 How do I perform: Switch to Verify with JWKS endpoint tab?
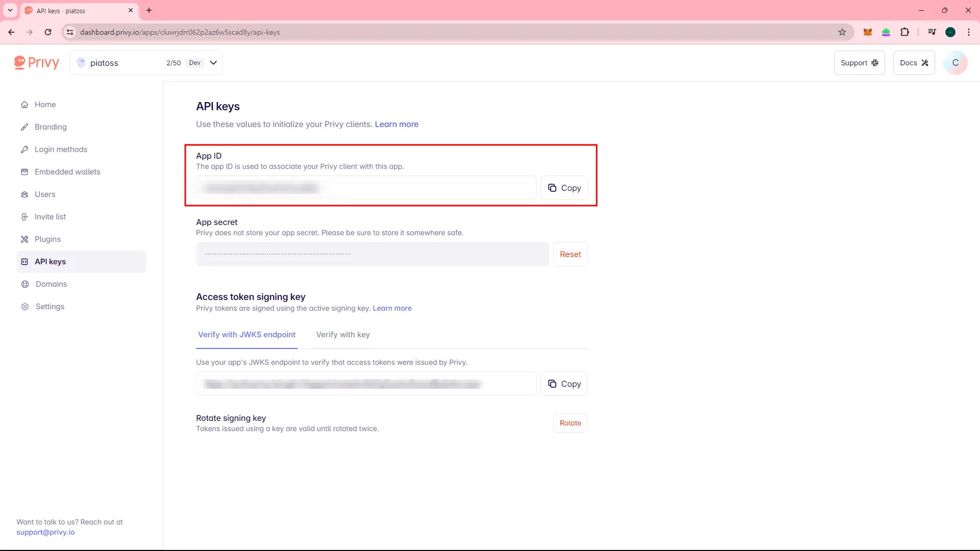(247, 335)
